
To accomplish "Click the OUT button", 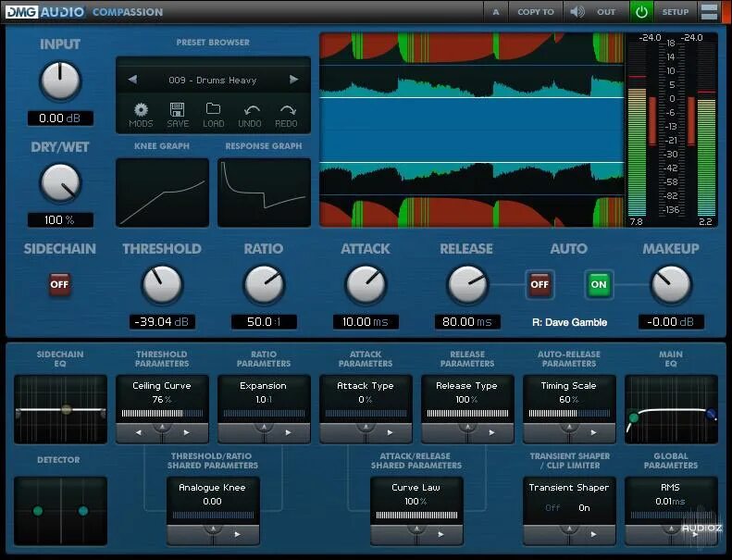I will tap(606, 12).
